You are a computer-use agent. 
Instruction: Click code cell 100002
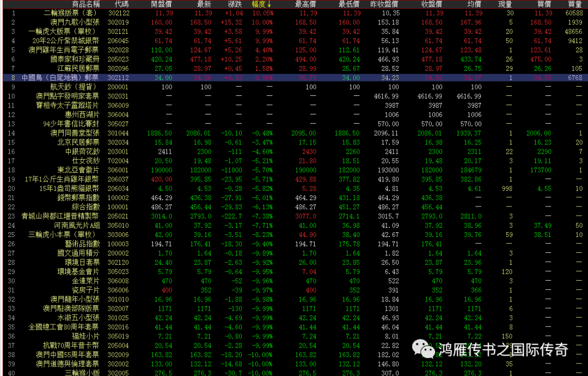tap(118, 198)
